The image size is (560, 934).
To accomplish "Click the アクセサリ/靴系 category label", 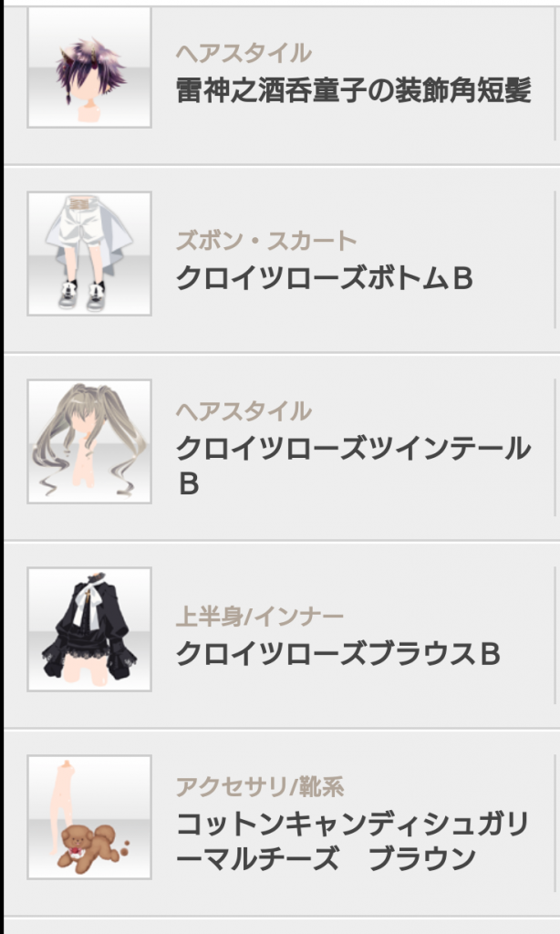I will [260, 787].
